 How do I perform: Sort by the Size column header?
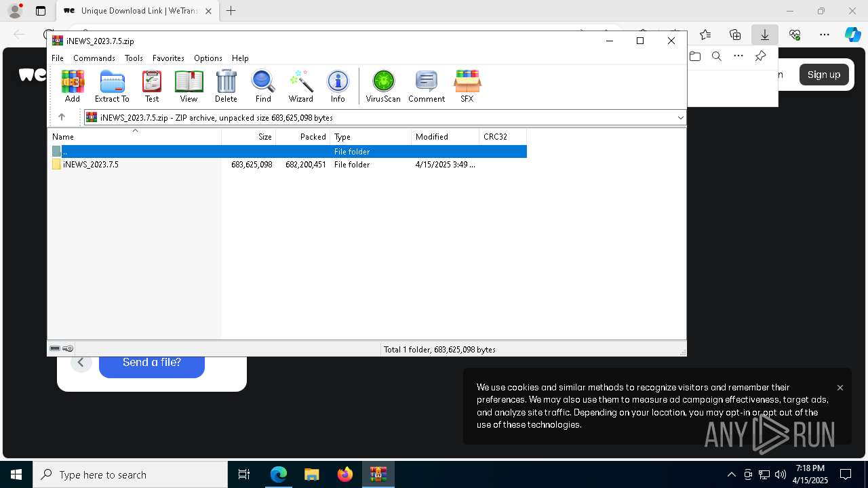[x=249, y=136]
